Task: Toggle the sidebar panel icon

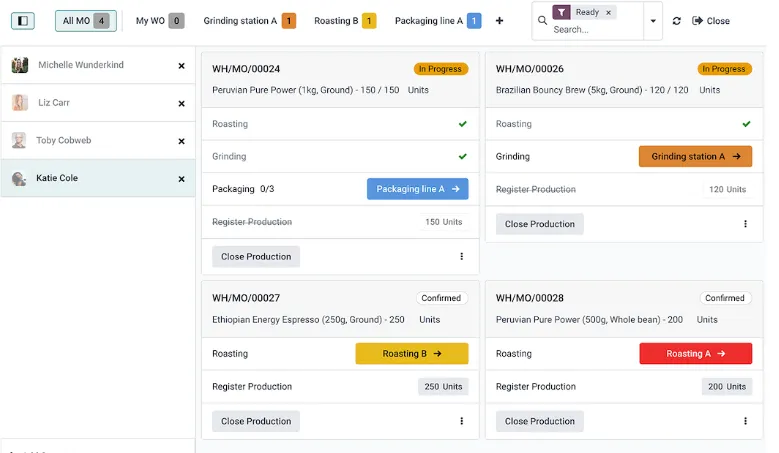Action: pyautogui.click(x=24, y=20)
